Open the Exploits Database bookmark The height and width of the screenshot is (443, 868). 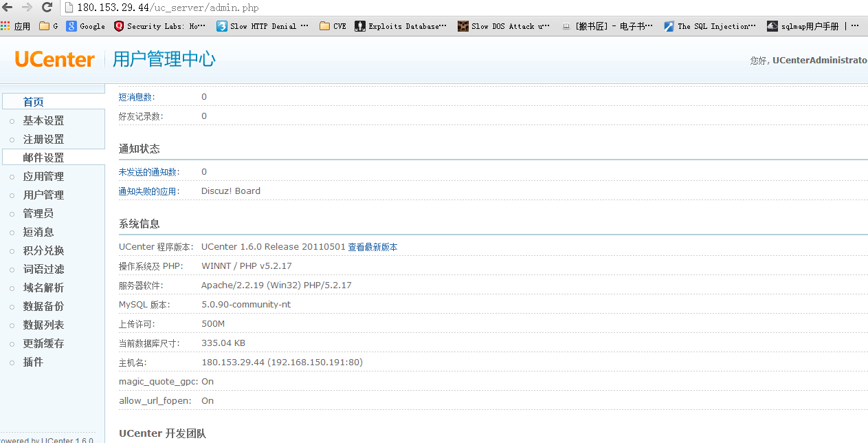401,26
